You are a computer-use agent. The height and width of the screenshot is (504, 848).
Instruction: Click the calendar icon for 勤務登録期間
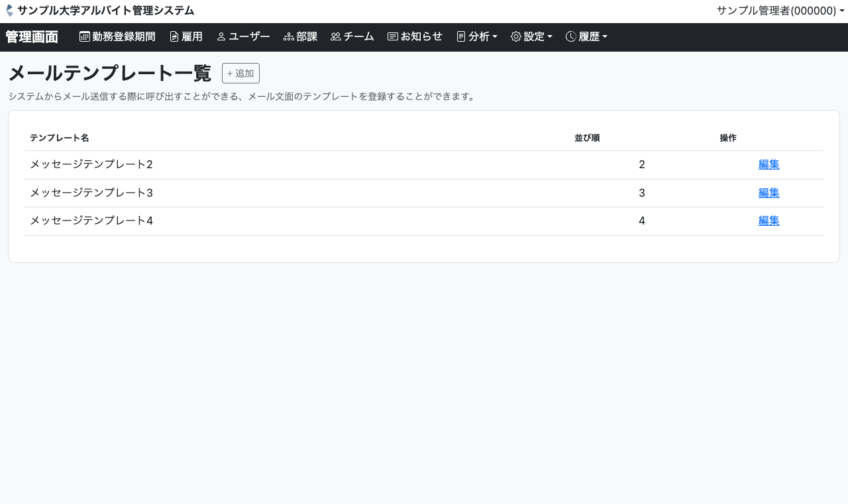coord(85,37)
